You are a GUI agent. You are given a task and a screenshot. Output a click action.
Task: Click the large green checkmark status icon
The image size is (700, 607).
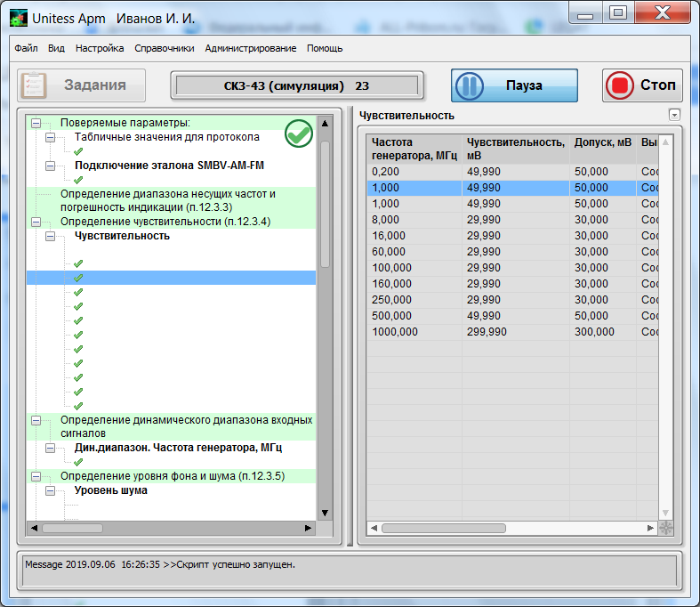299,134
